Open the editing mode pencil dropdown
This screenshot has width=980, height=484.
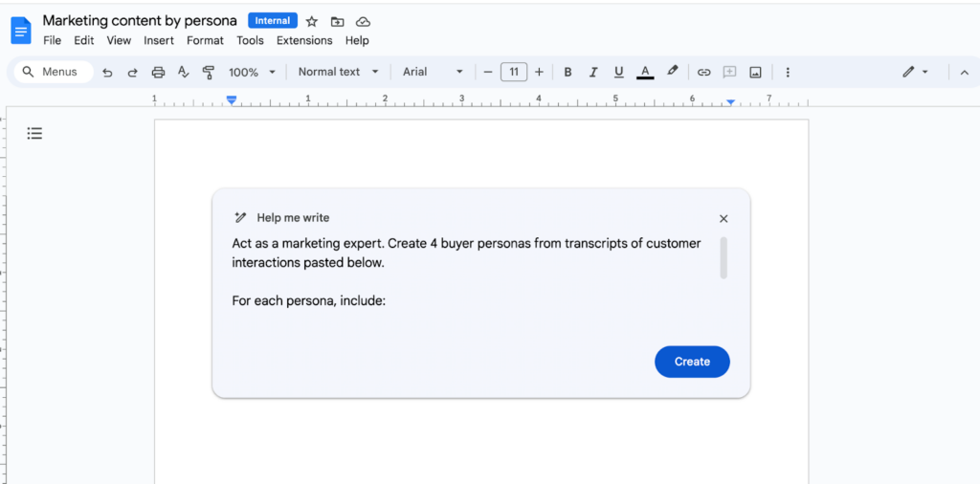915,73
